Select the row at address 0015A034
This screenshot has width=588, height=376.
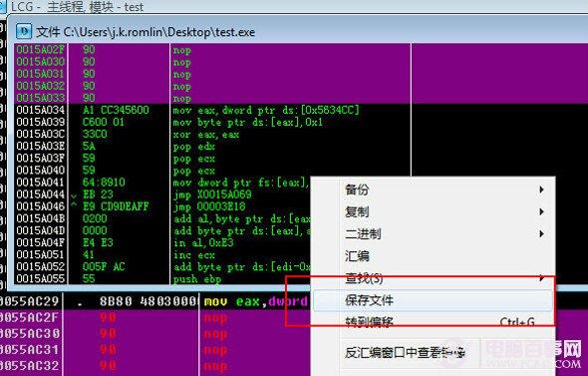click(x=212, y=110)
